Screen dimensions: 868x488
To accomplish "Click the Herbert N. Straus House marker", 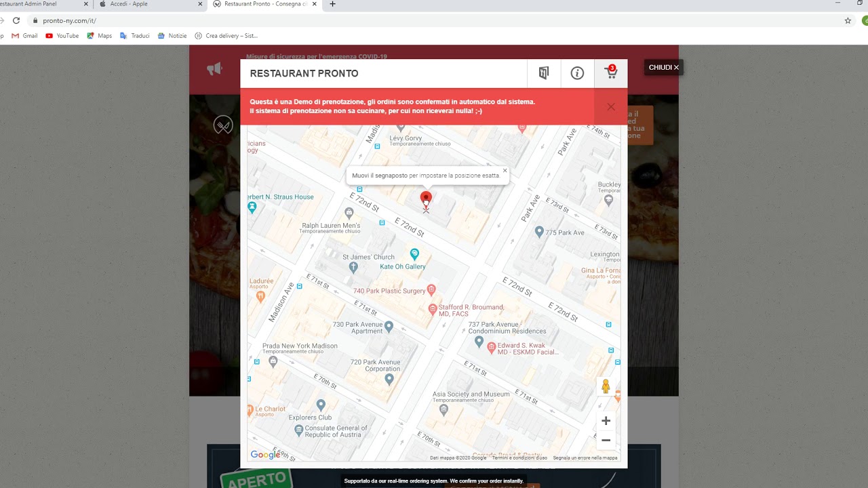I will click(x=252, y=207).
